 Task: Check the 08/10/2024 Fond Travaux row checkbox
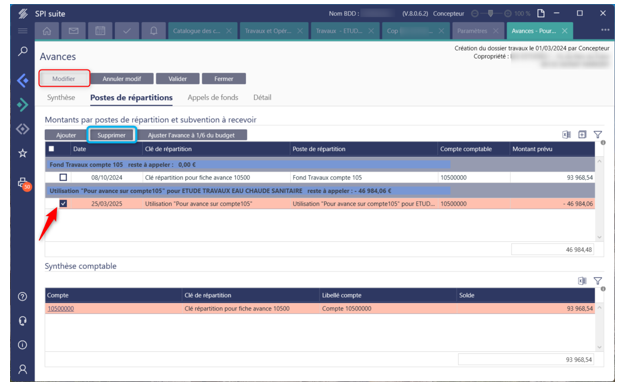(63, 177)
